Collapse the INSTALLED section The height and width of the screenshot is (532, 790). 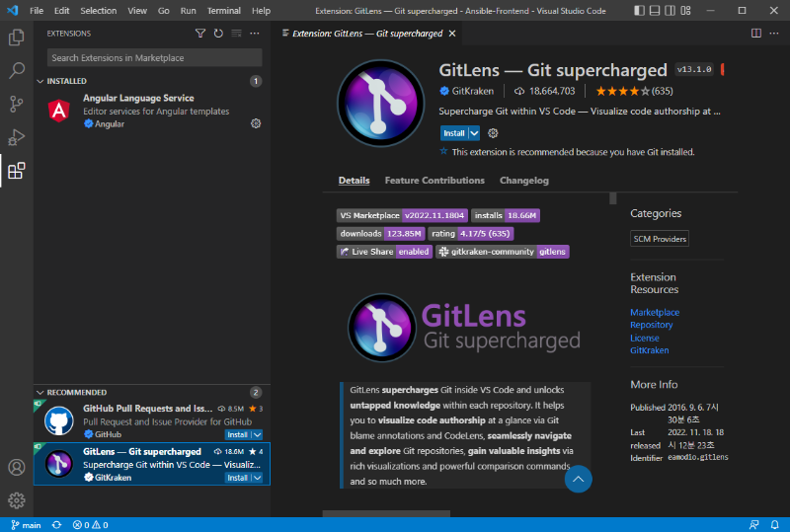tap(40, 81)
